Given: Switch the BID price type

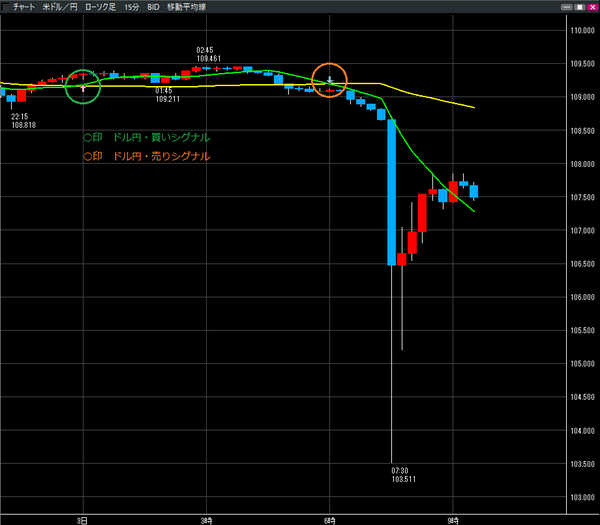Looking at the screenshot, I should [153, 7].
